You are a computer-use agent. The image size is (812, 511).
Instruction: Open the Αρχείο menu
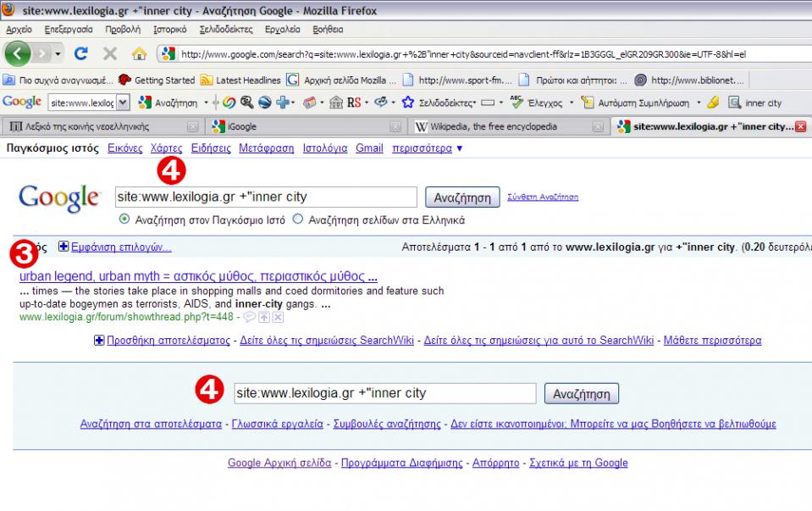[19, 30]
